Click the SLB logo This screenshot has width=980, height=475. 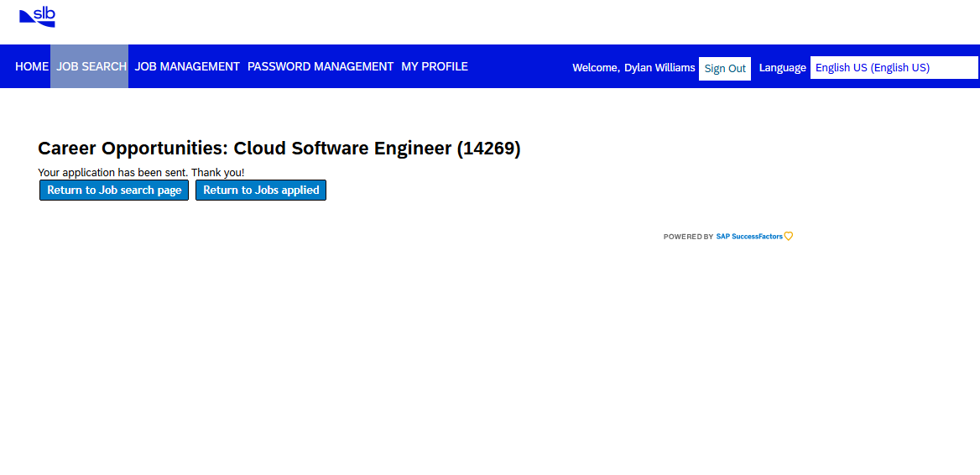37,16
